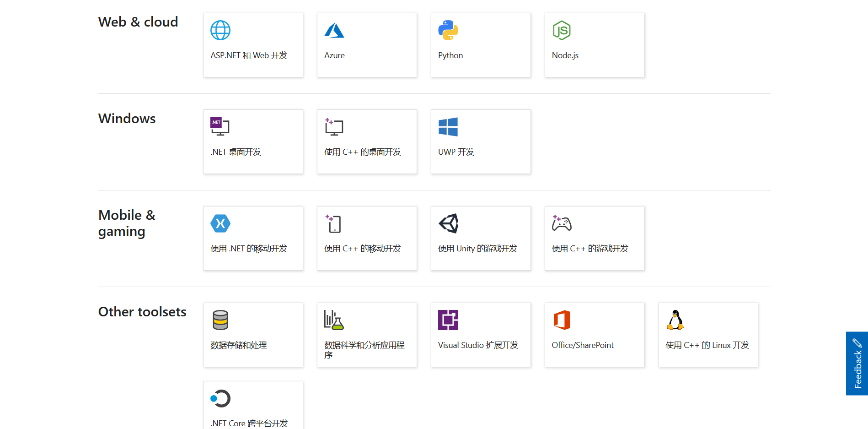Click the Visual Studio extension purple icon
Image resolution: width=868 pixels, height=429 pixels.
pos(448,320)
